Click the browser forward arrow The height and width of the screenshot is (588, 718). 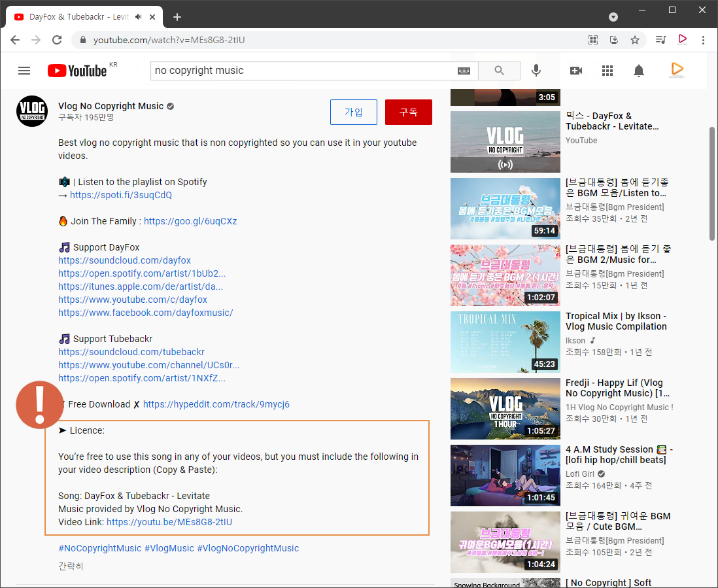click(x=36, y=40)
